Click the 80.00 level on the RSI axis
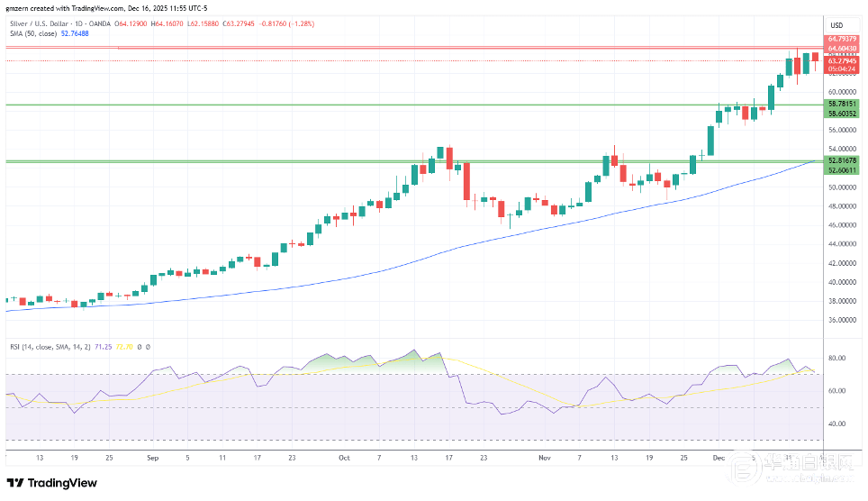This screenshot has width=868, height=501. click(836, 359)
